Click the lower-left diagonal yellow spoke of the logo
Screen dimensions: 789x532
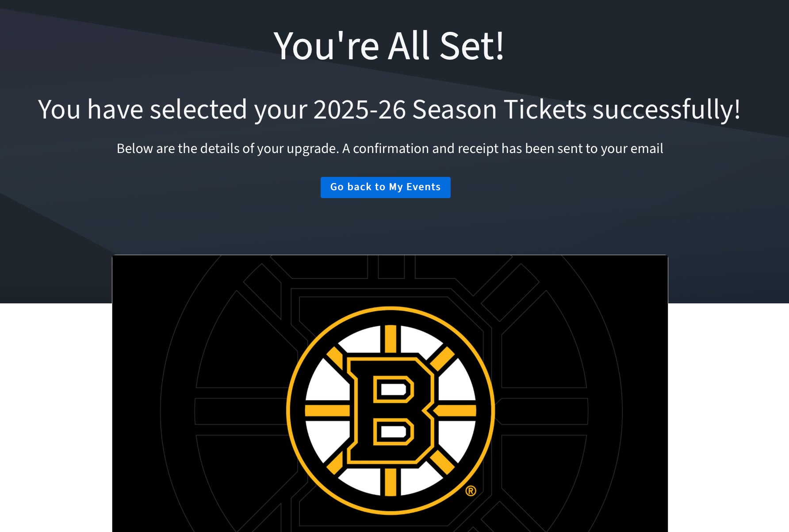pos(337,463)
